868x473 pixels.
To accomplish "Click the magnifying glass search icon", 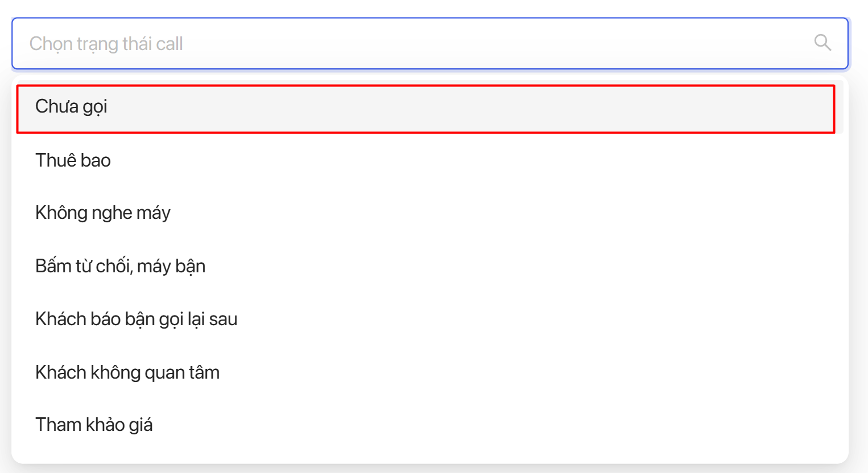I will point(822,43).
